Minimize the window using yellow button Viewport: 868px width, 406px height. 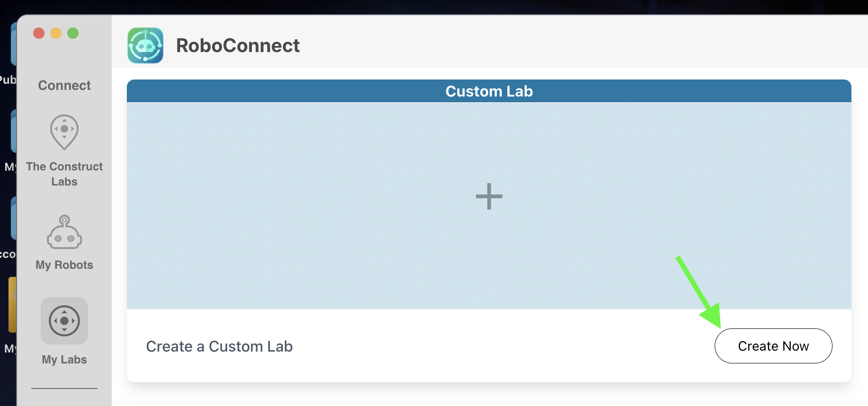click(56, 33)
